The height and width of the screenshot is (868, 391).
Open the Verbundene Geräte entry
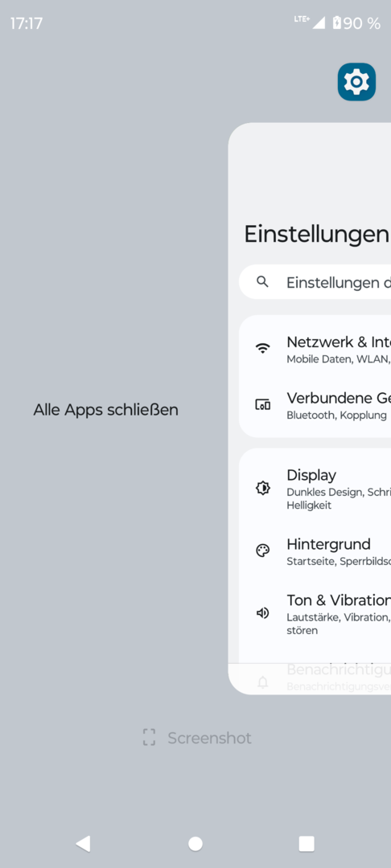tap(315, 405)
